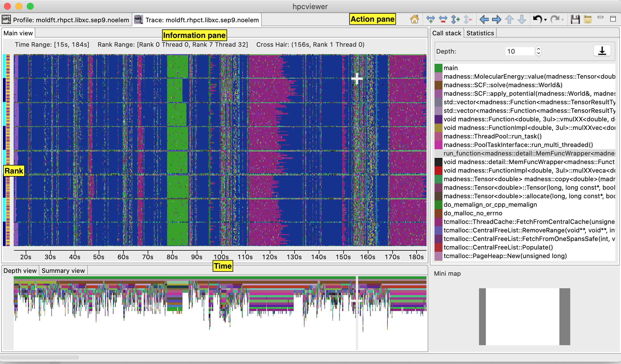Click the Home reset view icon
The height and width of the screenshot is (364, 621).
pos(414,19)
